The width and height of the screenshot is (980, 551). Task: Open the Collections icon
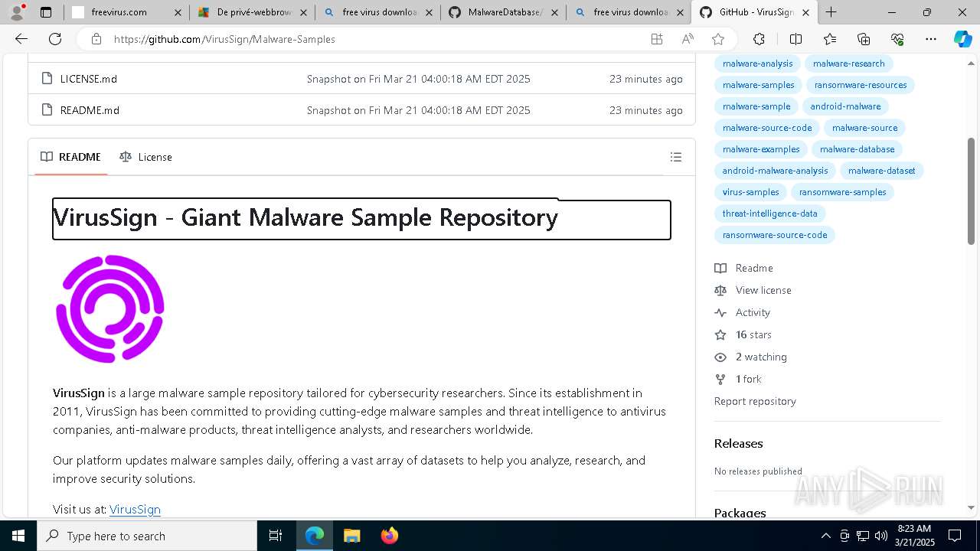tap(864, 39)
